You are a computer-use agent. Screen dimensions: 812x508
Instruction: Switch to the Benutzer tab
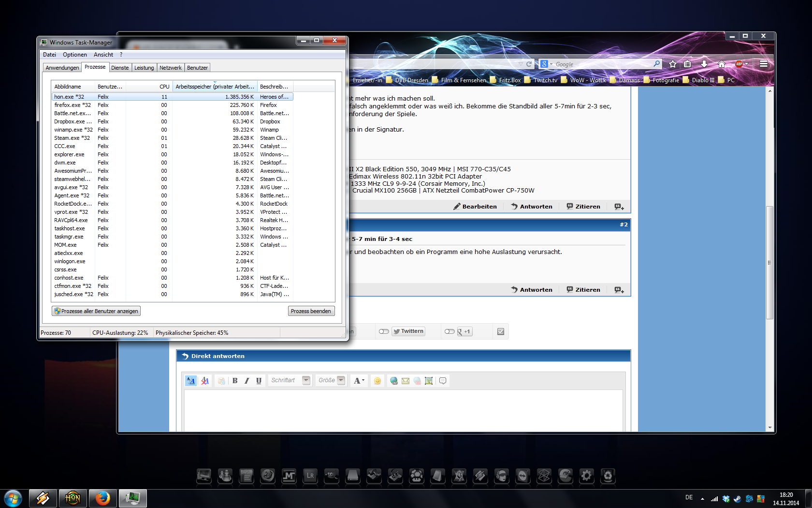coord(197,68)
